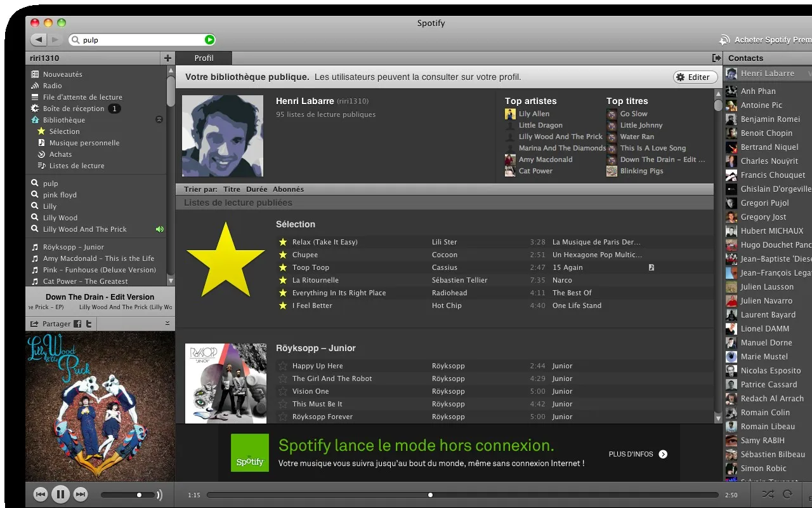Seek using the track progress bar

point(462,495)
